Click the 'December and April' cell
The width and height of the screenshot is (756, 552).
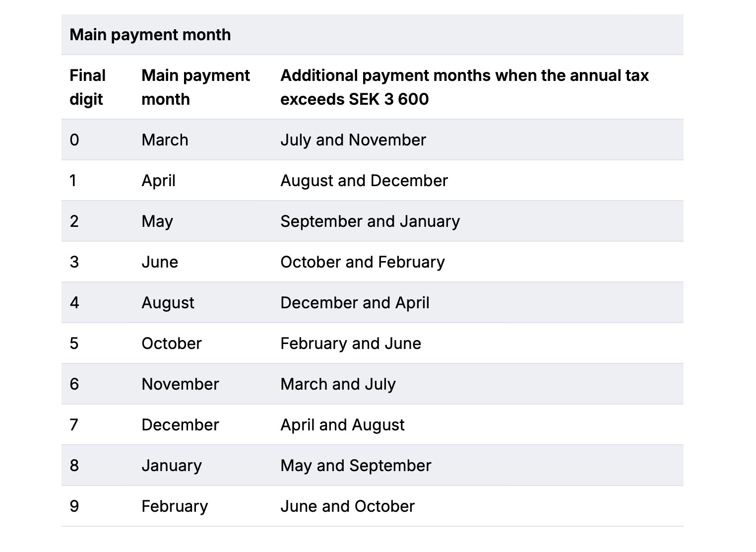355,303
